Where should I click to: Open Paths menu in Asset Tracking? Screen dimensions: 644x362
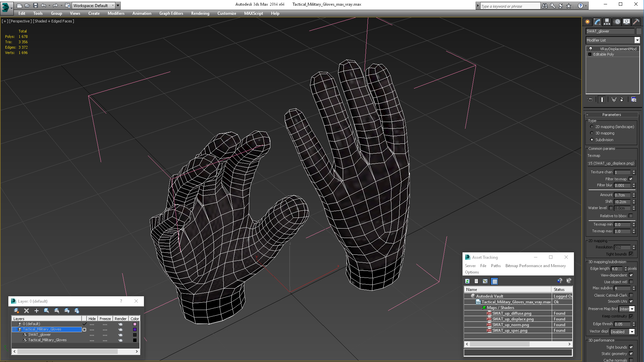click(x=495, y=266)
